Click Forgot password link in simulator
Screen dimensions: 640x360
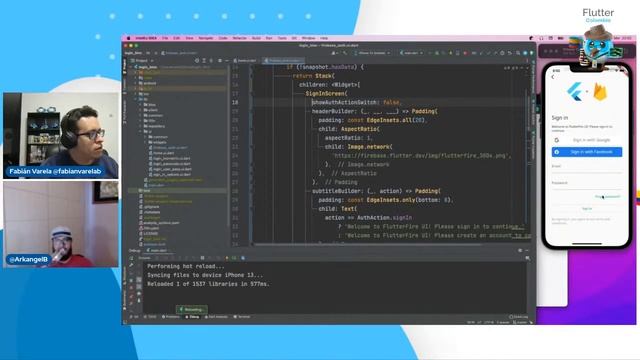tap(608, 197)
